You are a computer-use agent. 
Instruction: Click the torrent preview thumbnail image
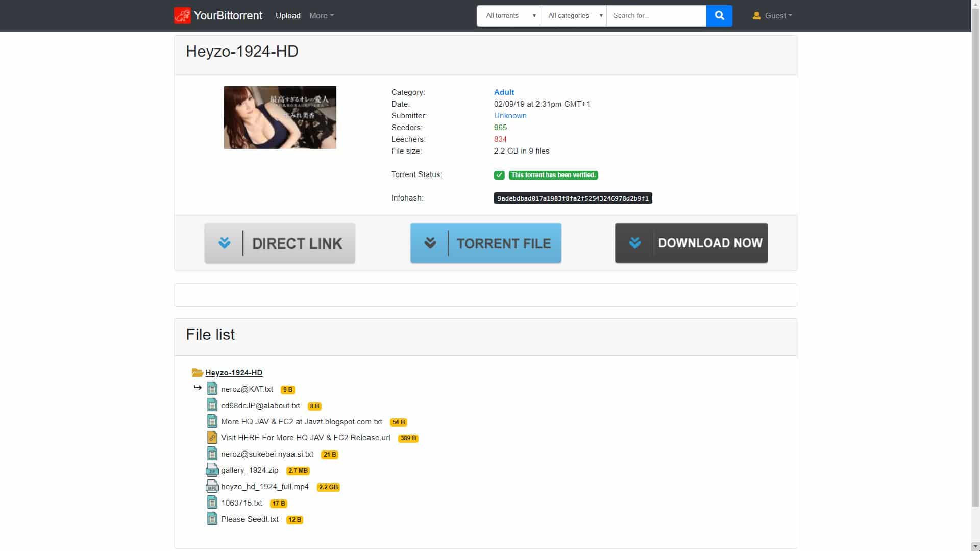(x=280, y=117)
